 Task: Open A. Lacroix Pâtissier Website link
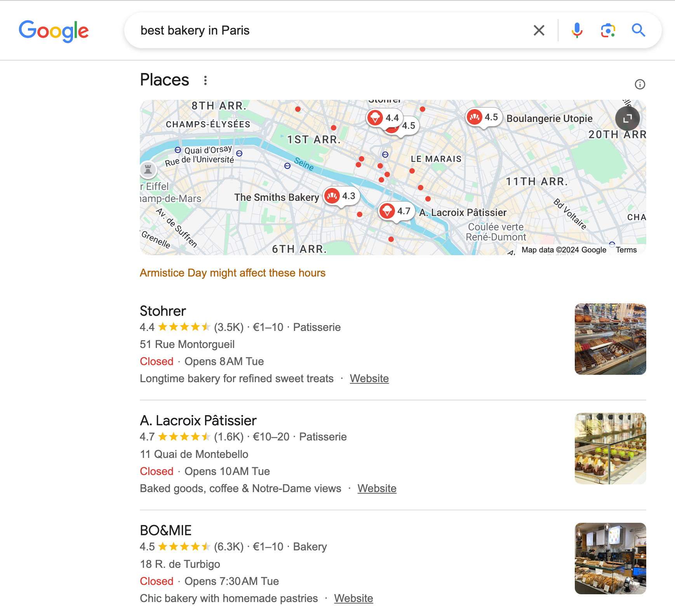[x=377, y=488]
